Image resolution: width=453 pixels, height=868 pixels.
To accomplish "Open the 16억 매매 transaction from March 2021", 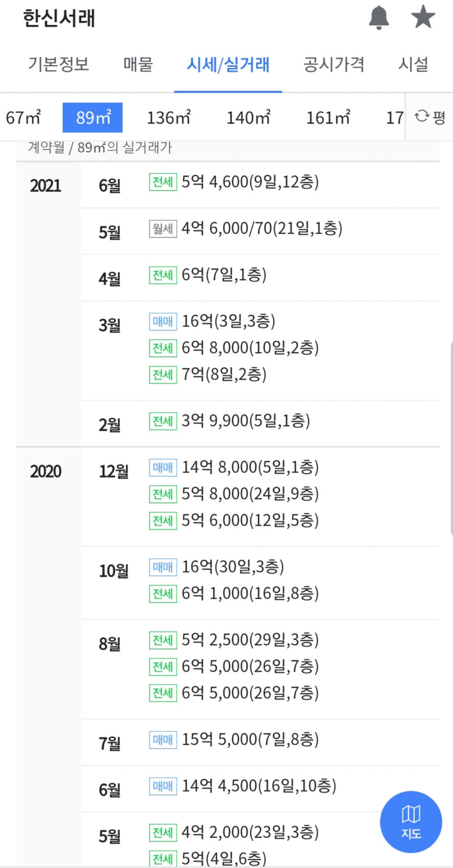I will (212, 321).
